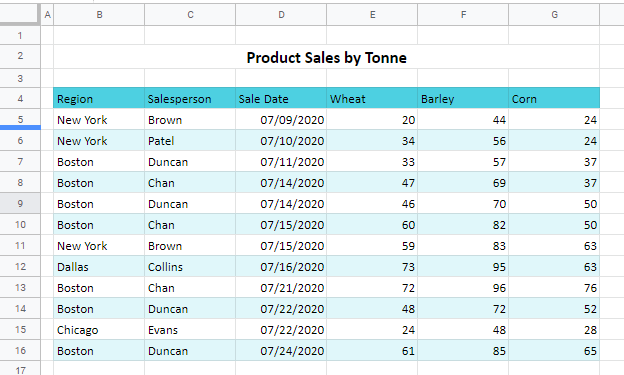Select Wheat value 73 in row 12
This screenshot has height=375, width=624.
[x=372, y=266]
